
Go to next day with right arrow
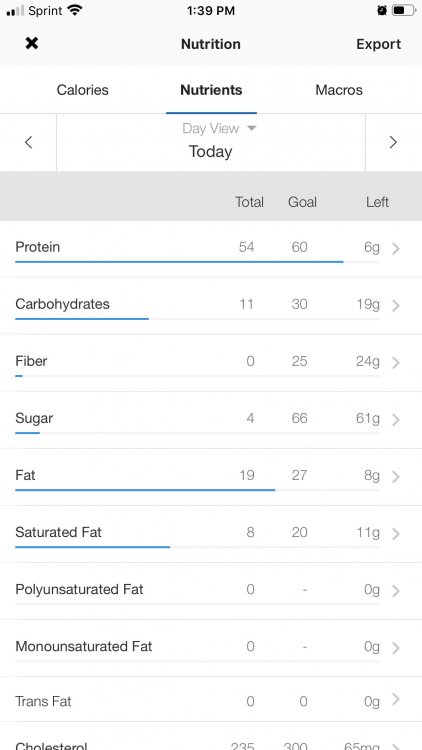tap(393, 142)
